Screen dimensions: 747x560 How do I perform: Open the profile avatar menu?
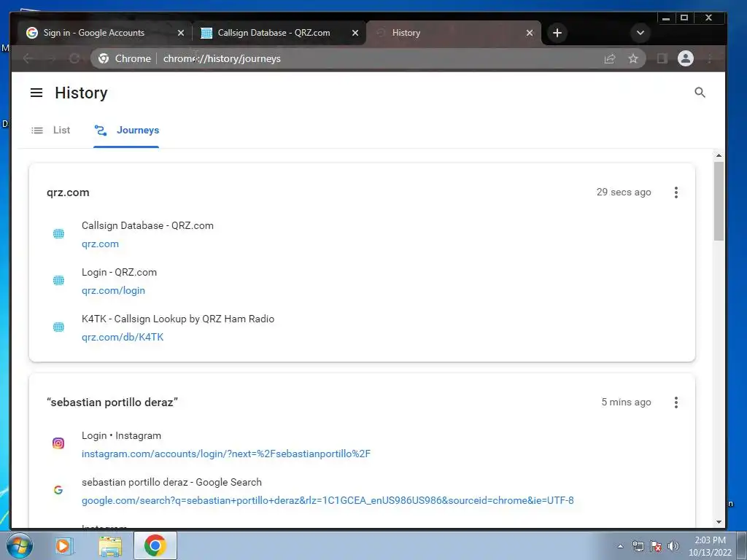click(686, 58)
